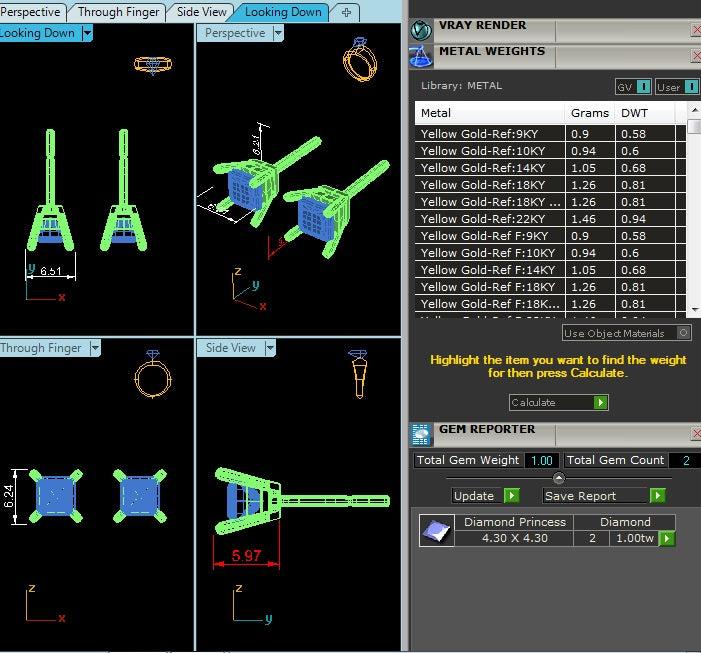Click the ring icon in Looking Down viewport
The width and height of the screenshot is (701, 653).
153,65
